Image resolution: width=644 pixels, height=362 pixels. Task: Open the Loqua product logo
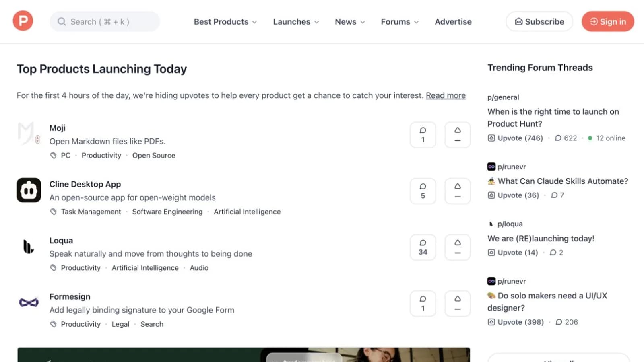29,247
